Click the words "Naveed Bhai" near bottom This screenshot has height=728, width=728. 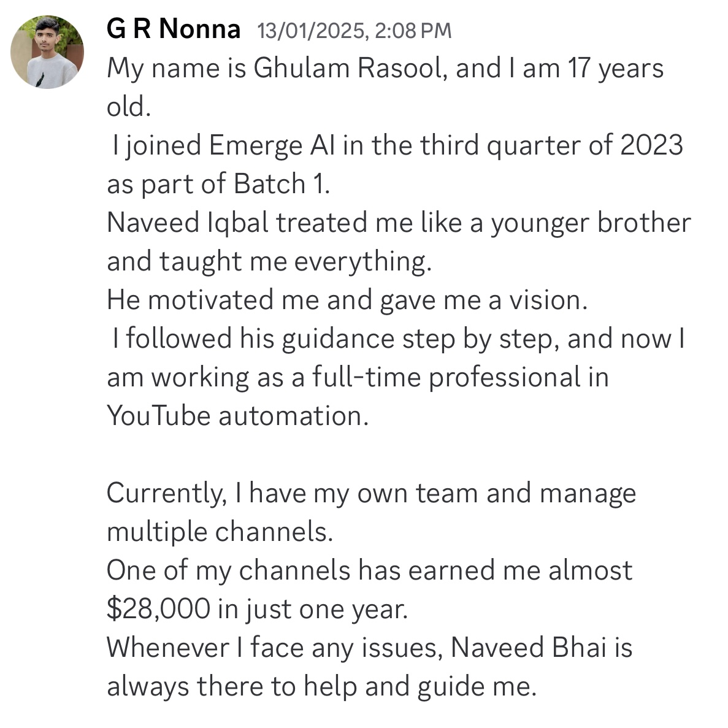pos(528,647)
